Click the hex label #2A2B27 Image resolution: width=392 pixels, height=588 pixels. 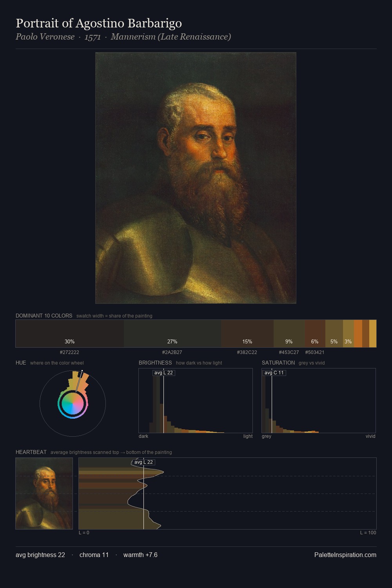pos(172,352)
